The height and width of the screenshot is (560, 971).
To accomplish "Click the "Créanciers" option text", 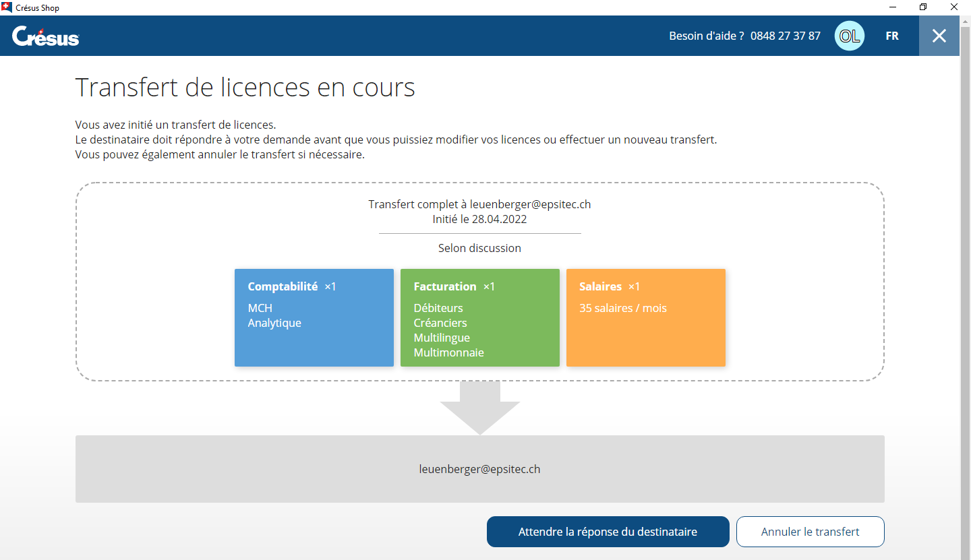I will pyautogui.click(x=440, y=323).
